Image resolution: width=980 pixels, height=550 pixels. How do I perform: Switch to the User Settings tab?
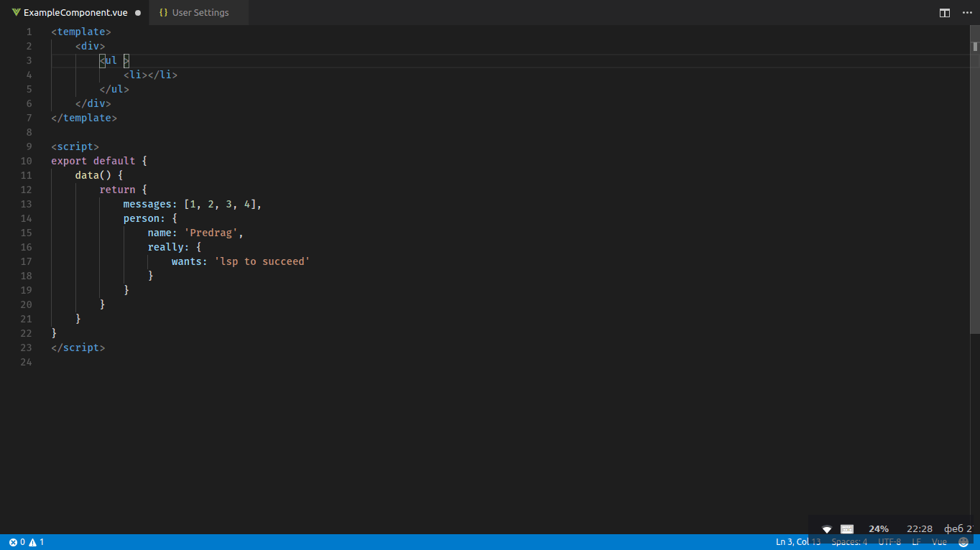tap(199, 12)
